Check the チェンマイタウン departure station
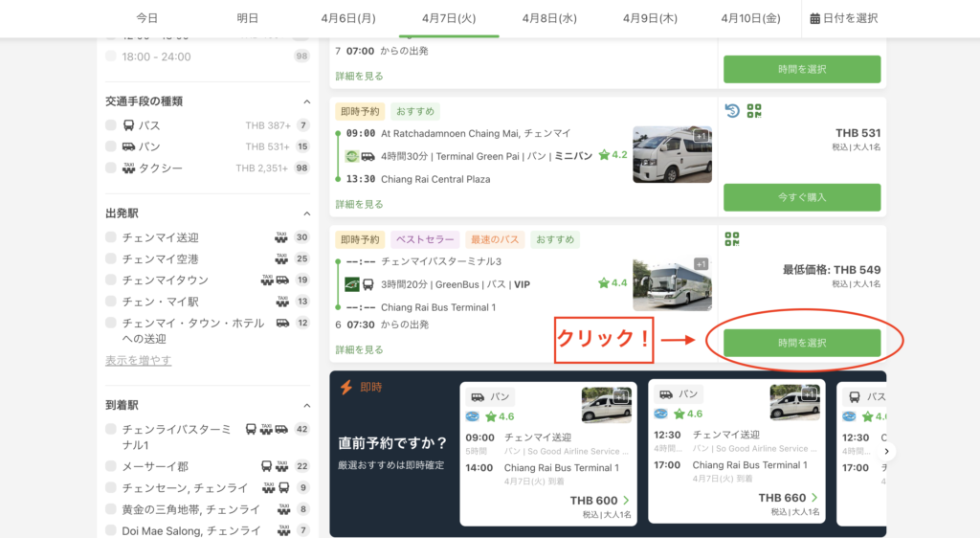 tap(111, 280)
